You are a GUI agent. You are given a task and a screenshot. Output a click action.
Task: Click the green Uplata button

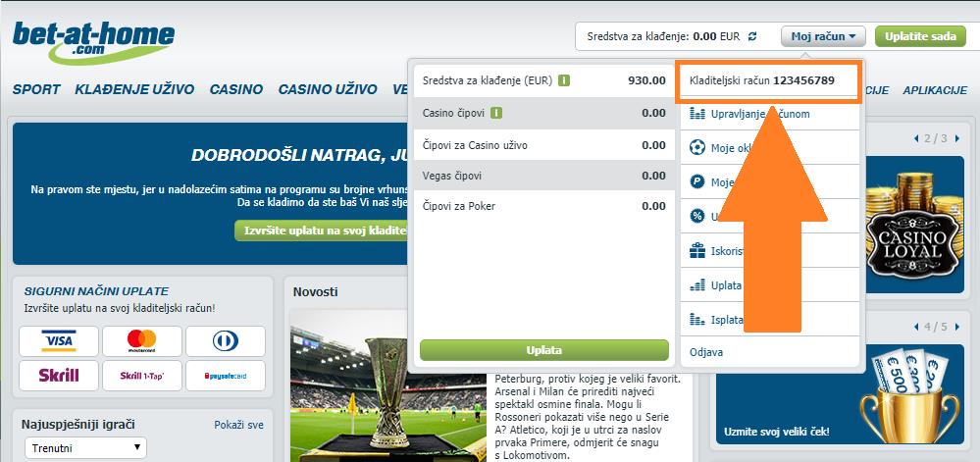point(544,350)
